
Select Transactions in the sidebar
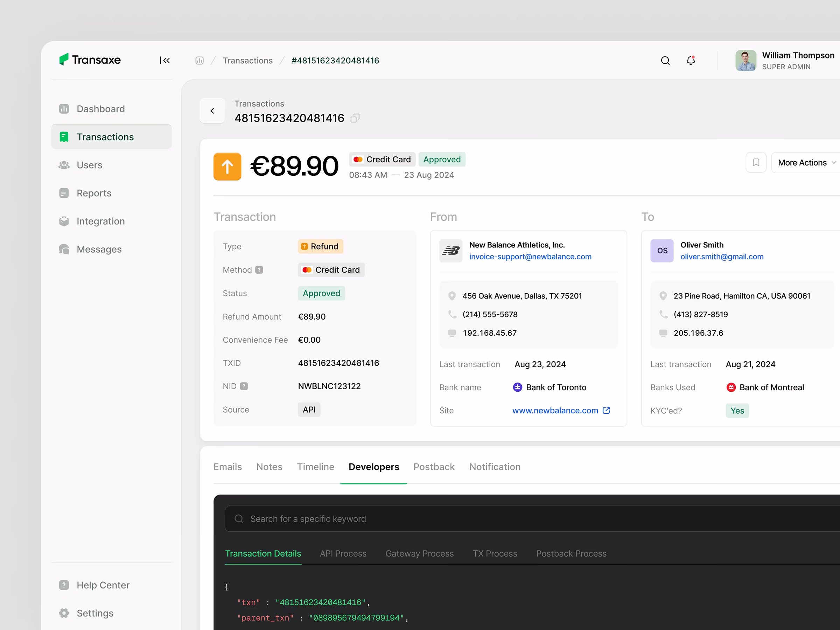[111, 137]
